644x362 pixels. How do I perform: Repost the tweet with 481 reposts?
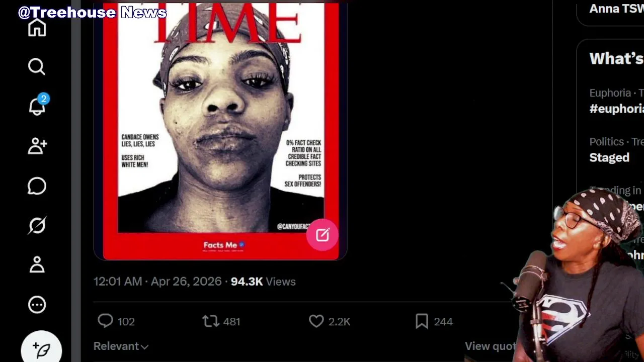point(221,321)
